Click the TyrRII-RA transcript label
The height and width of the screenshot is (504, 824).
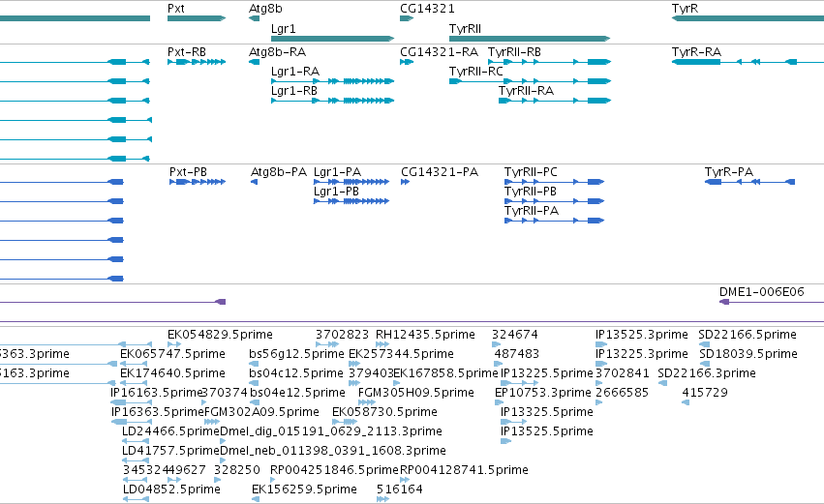(526, 91)
